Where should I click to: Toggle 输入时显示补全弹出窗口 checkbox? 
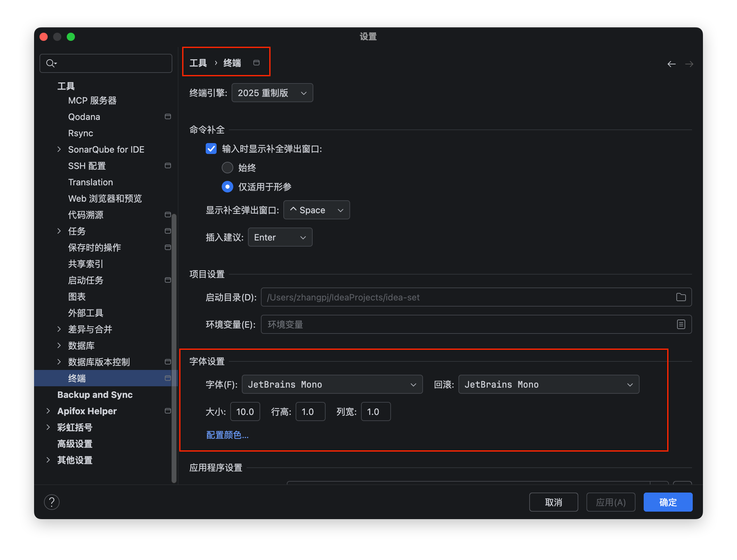pos(211,149)
